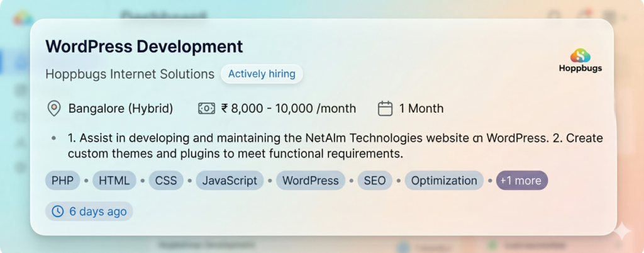Select the JavaScript skill tag
Screen dimensions: 644x253
coord(230,181)
